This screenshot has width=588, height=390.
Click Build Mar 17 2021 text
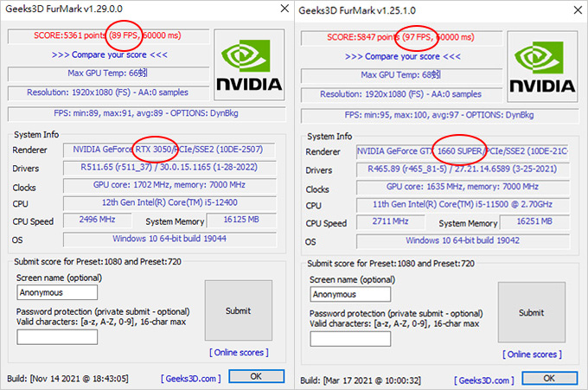coord(361,380)
